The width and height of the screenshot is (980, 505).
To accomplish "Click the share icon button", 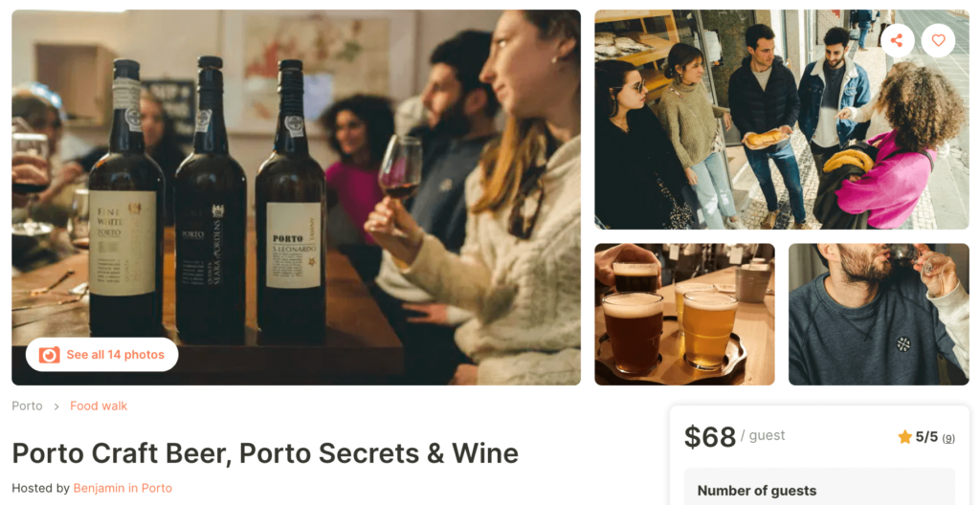I will [x=897, y=40].
